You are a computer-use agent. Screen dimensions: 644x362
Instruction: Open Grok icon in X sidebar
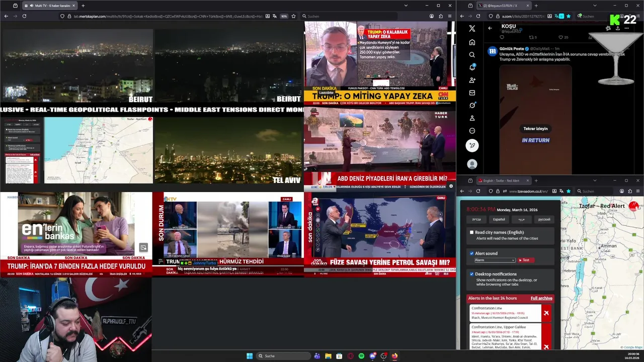(x=472, y=105)
